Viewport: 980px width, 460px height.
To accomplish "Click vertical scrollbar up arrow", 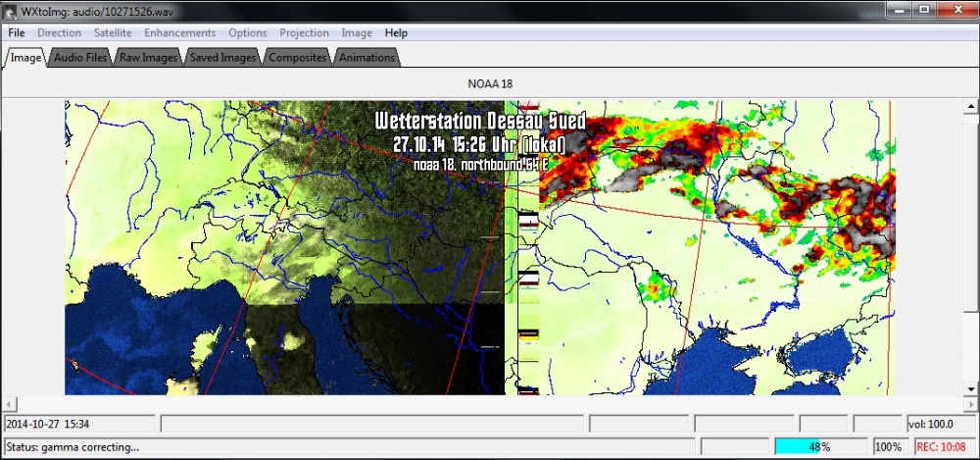I will click(970, 107).
